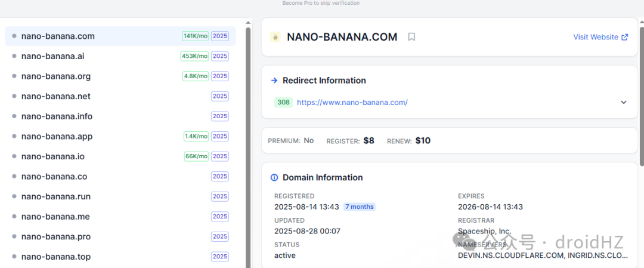Click the details panel scrollbar on right edge
This screenshot has width=644, height=268.
pos(642,96)
